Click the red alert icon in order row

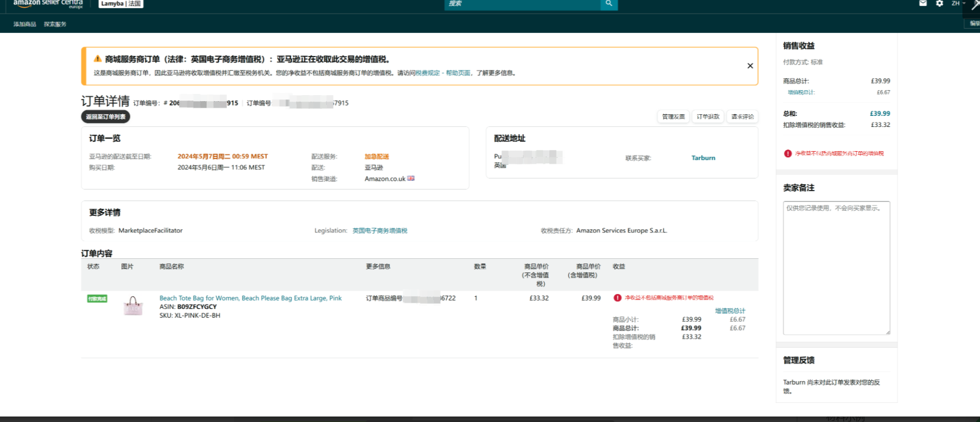click(617, 298)
